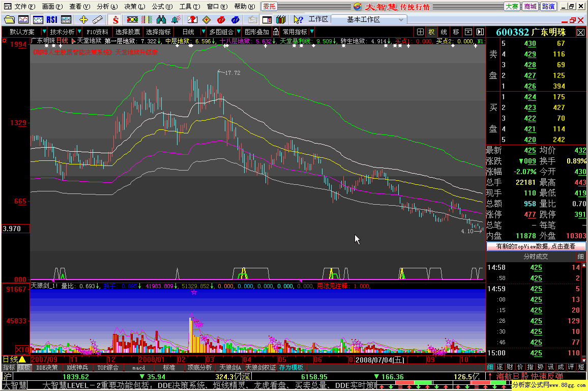Select the DDE决策 template tab

47,368
